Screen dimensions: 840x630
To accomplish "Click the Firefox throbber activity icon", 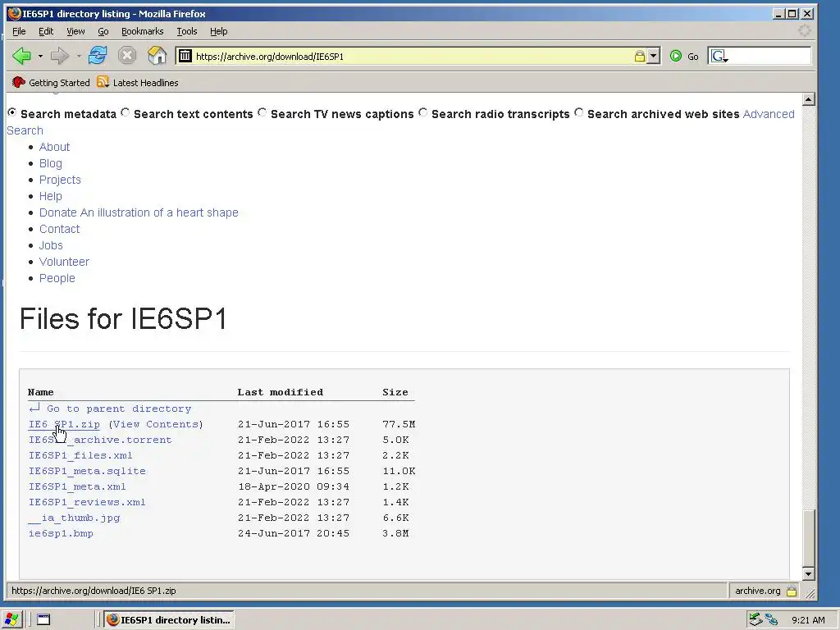I will [804, 30].
